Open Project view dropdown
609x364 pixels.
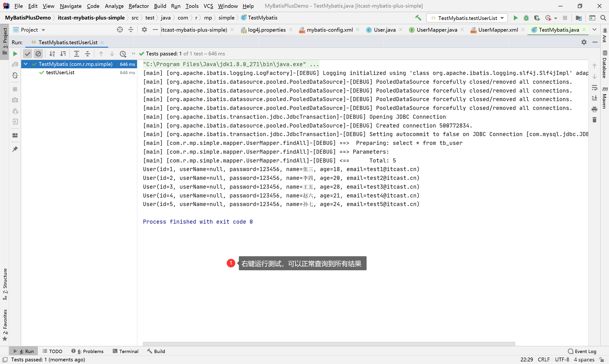pyautogui.click(x=29, y=30)
